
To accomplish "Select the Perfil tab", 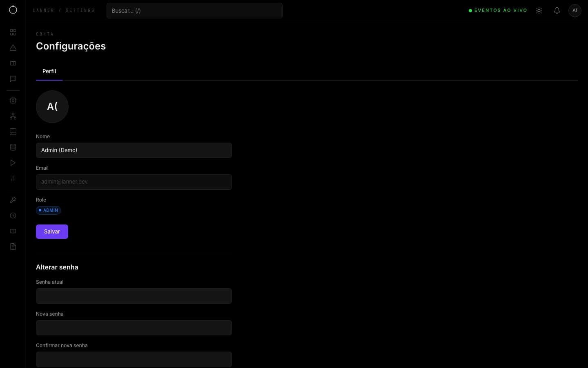I will [49, 72].
